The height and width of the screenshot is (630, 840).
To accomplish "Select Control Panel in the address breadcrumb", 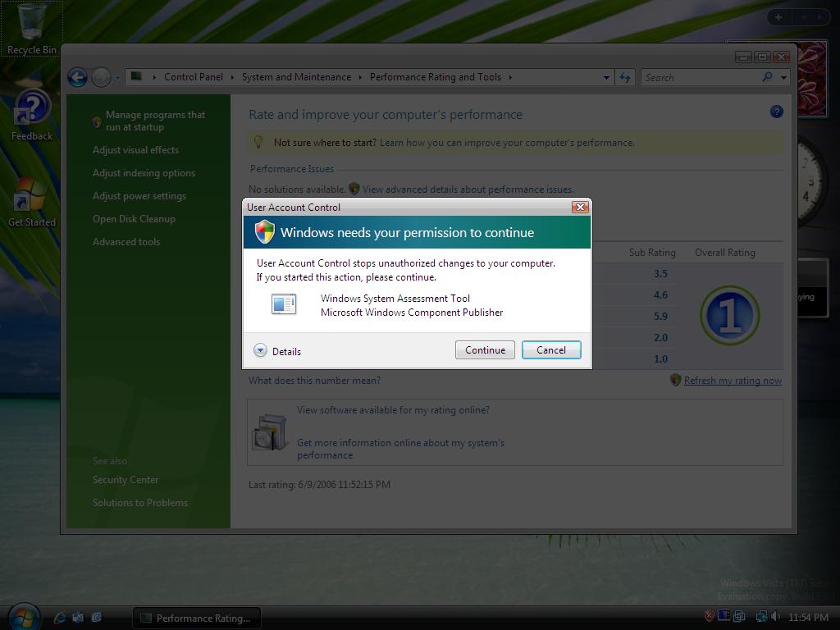I will (193, 77).
